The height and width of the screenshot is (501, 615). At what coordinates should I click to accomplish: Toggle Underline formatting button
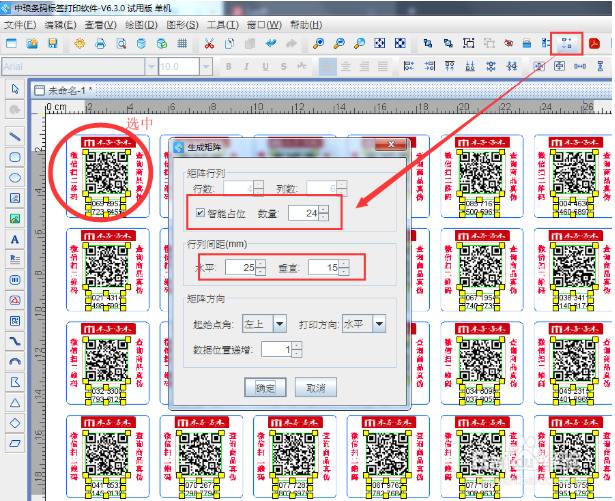[266, 67]
